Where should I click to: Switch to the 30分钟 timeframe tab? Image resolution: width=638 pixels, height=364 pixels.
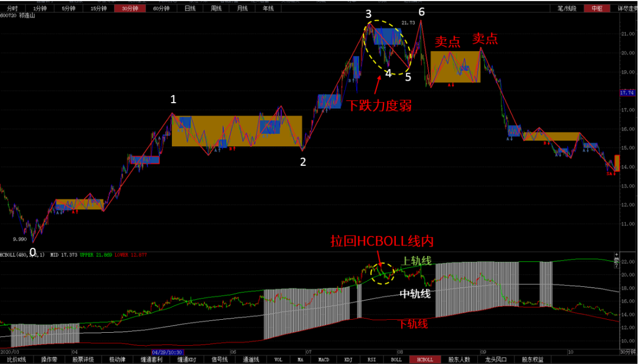coord(128,8)
